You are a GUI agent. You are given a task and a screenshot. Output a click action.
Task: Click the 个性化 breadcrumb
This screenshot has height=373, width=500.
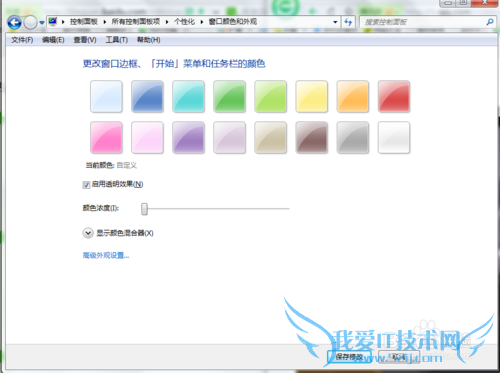(184, 22)
